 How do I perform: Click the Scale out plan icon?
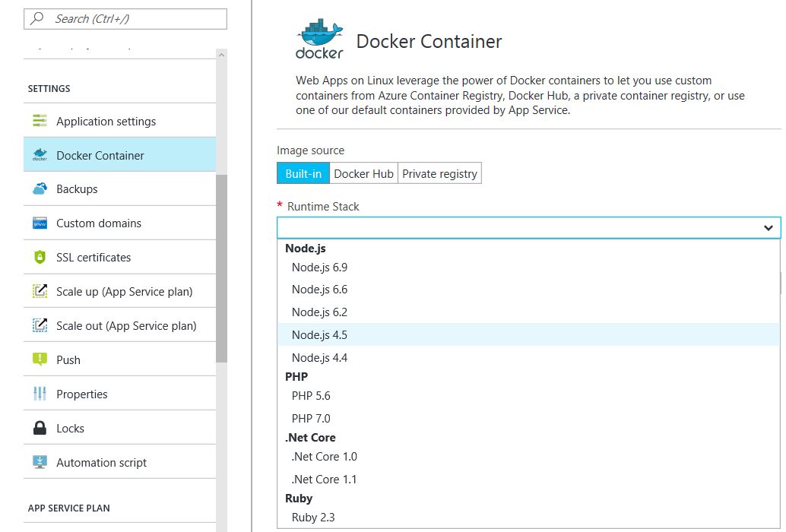(x=40, y=325)
